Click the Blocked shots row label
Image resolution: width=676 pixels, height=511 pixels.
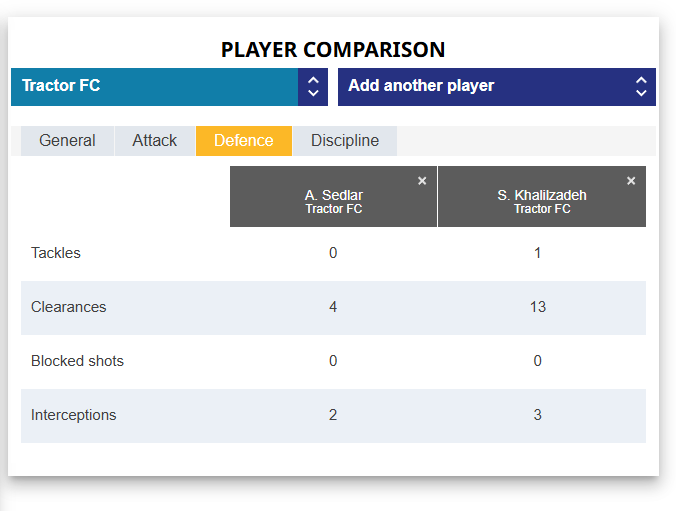(77, 361)
